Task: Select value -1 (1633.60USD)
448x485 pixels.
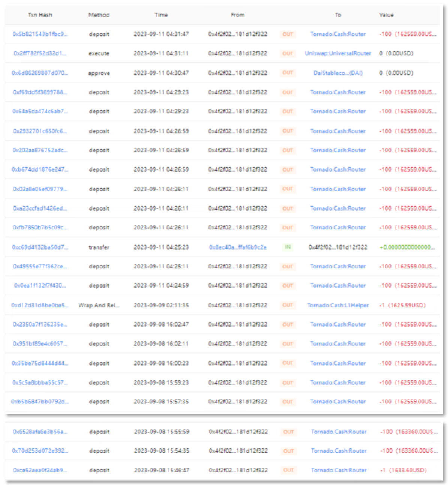Action: point(403,470)
